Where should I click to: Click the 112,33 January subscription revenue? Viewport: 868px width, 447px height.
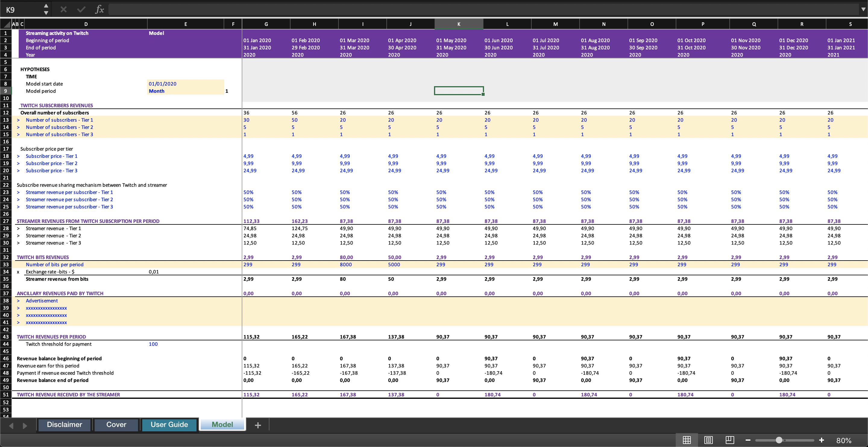point(251,221)
